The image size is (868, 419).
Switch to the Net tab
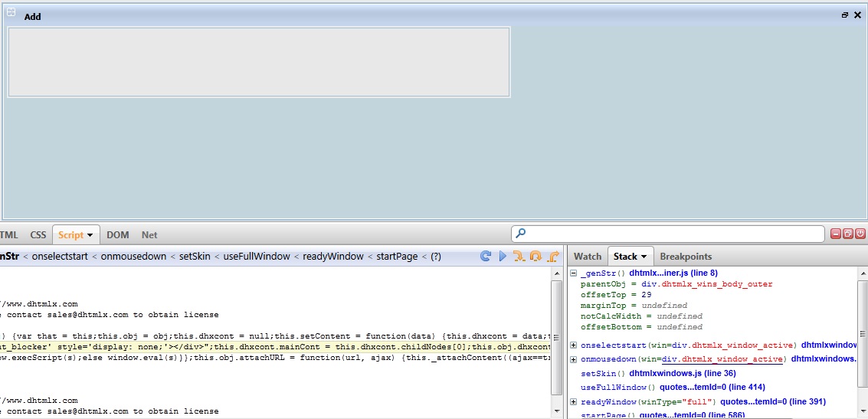149,234
